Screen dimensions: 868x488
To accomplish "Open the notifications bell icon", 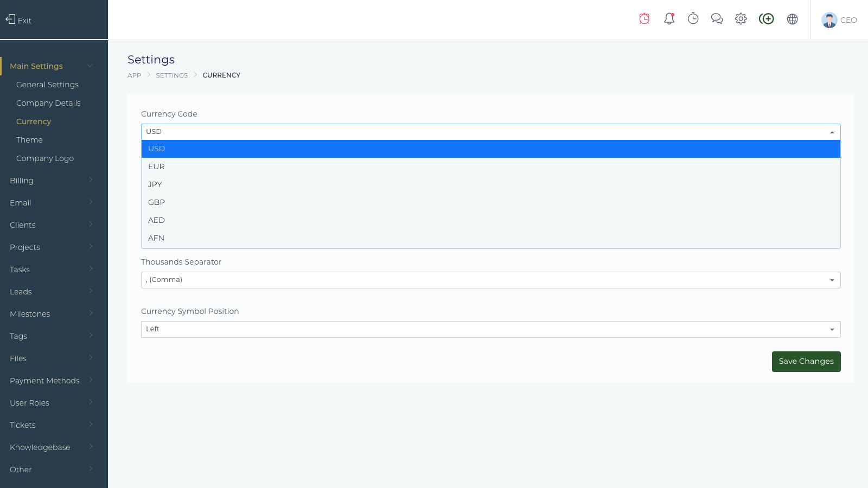I will coord(669,19).
